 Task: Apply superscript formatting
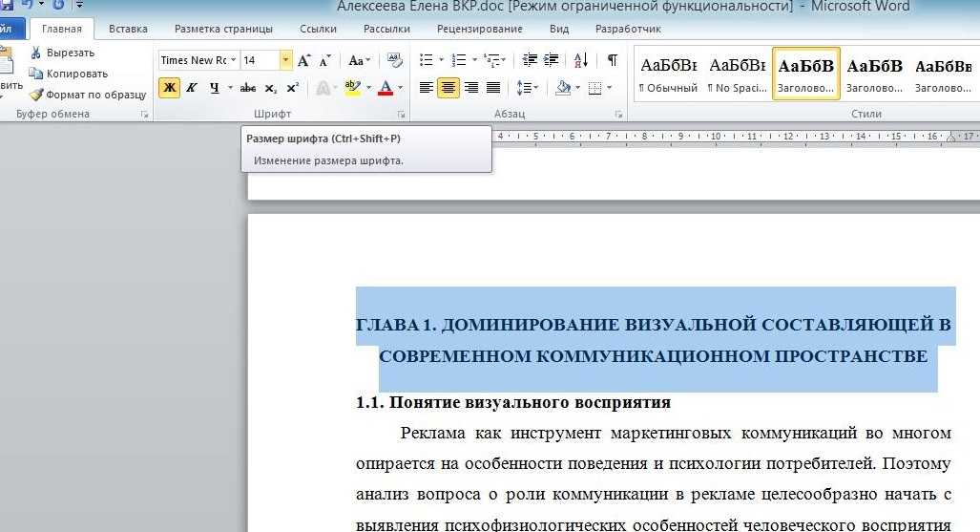[292, 88]
